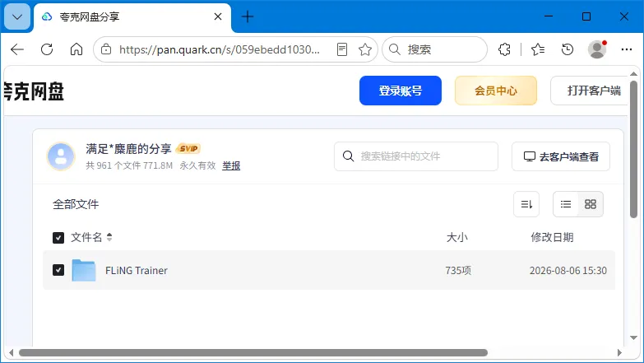
Task: Switch to list view
Action: (566, 204)
